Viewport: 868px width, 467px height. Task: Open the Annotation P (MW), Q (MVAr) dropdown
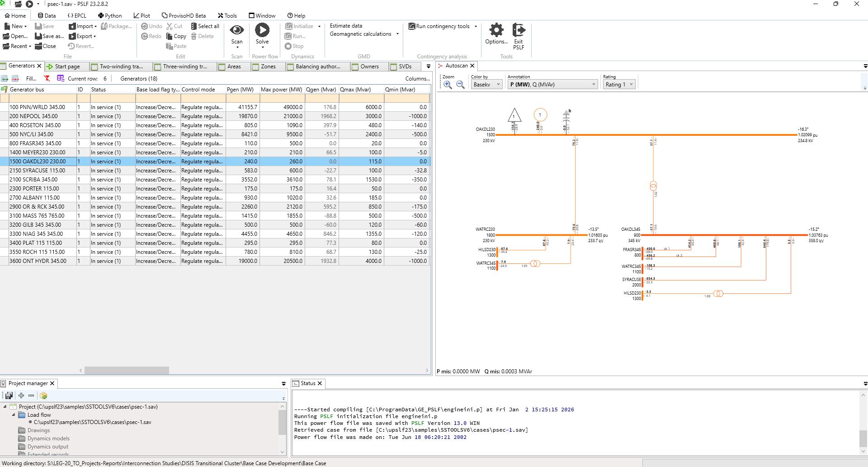(552, 85)
